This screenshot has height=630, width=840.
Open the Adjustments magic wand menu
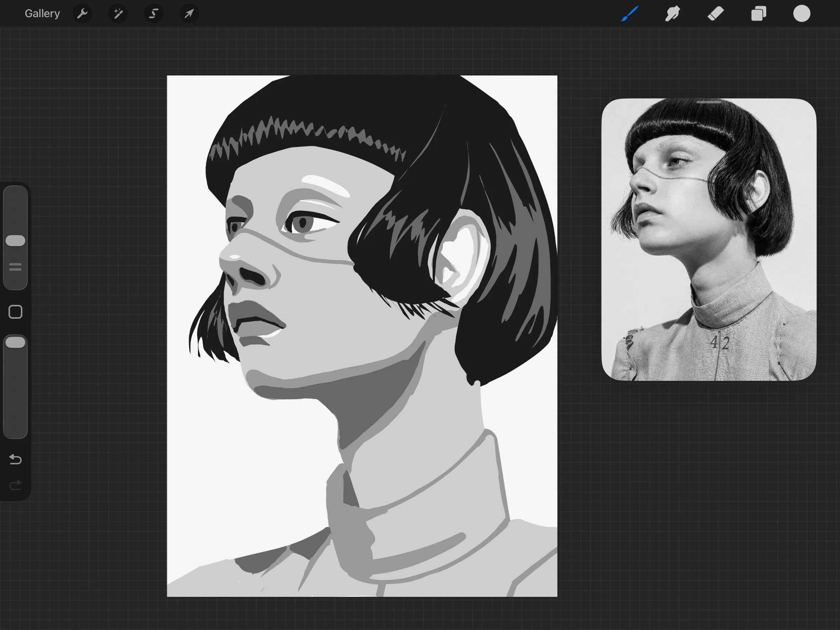118,14
